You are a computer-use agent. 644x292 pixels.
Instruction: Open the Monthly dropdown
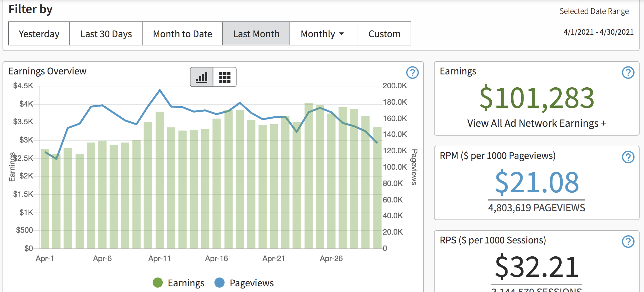(x=323, y=34)
